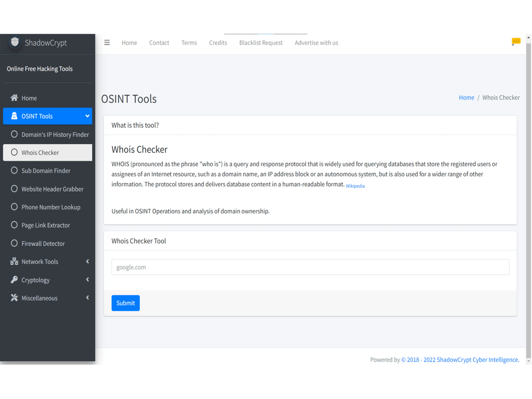Viewport: 532px width, 399px height.
Task: Click the scrollbar up arrow
Action: click(529, 37)
